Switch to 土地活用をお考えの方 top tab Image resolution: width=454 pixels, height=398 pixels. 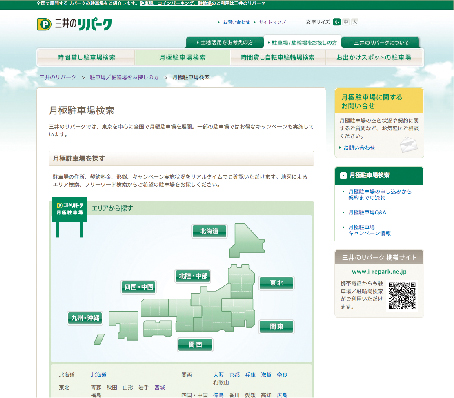(x=225, y=43)
